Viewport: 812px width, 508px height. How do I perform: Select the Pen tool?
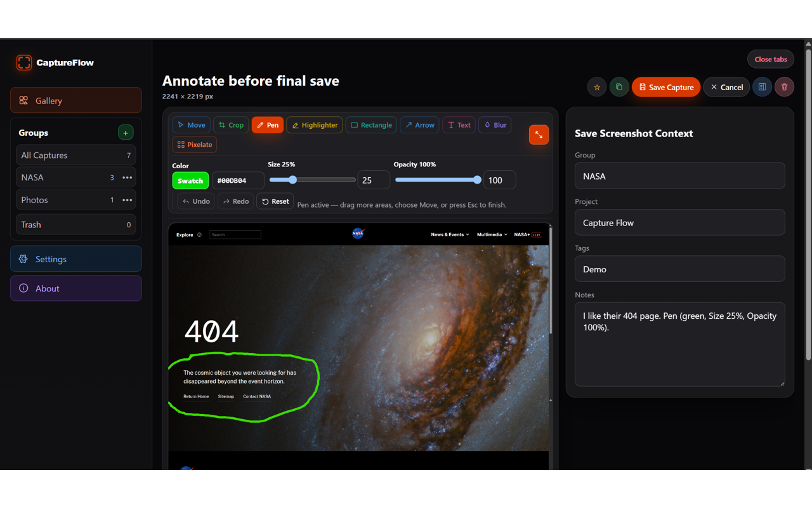(x=268, y=125)
